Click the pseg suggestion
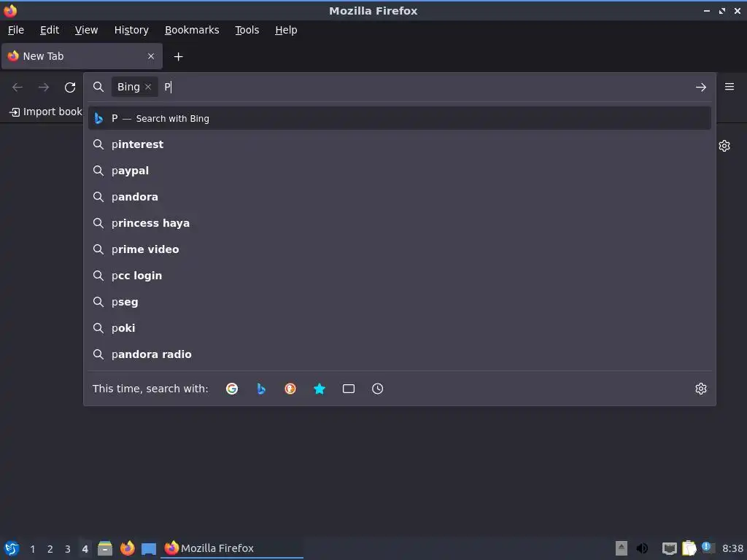Image resolution: width=747 pixels, height=560 pixels. point(399,301)
